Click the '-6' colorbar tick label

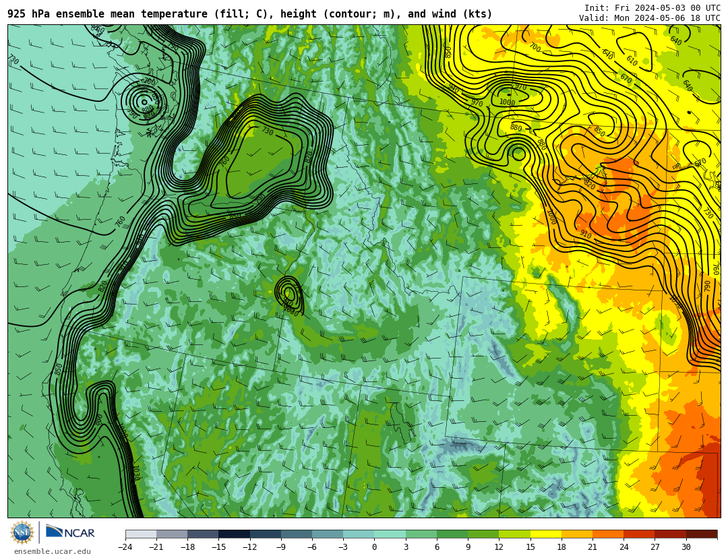coord(312,547)
